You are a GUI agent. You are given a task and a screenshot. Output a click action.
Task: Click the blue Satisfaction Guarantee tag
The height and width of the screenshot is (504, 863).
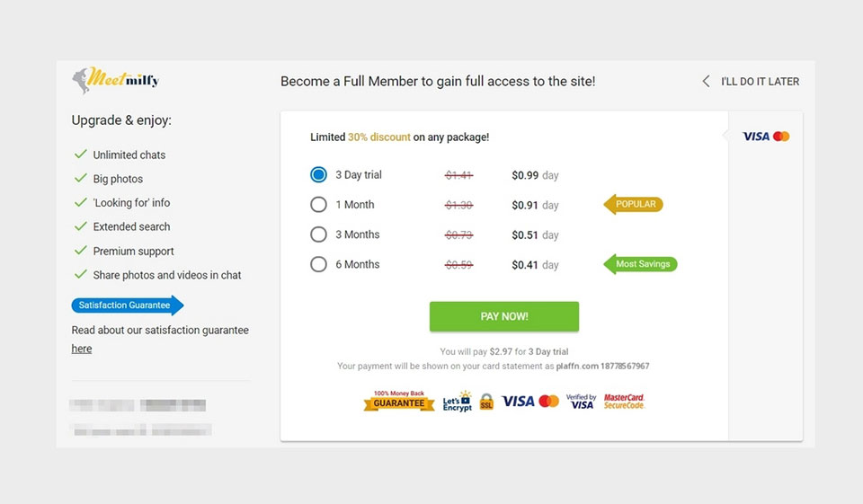[127, 305]
